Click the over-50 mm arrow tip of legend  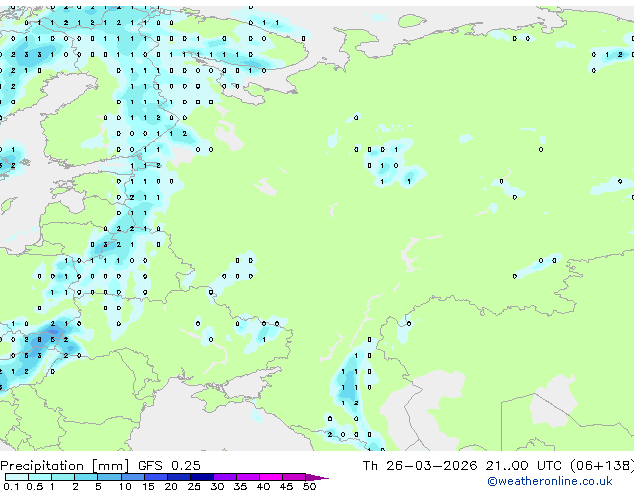[x=317, y=477]
